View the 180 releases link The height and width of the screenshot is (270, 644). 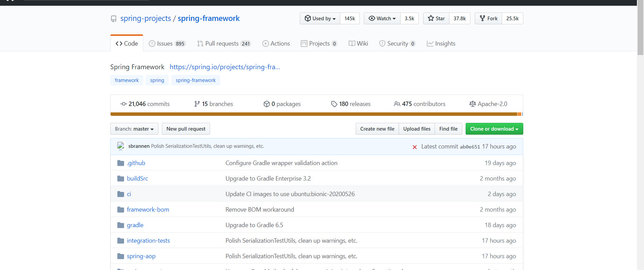[x=351, y=104]
